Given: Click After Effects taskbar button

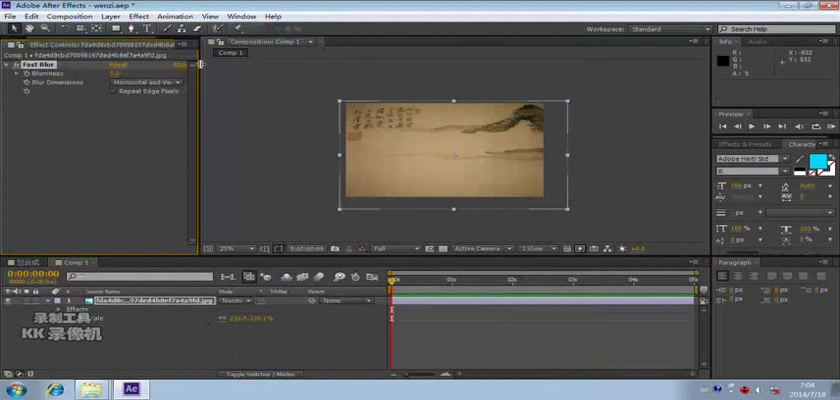Looking at the screenshot, I should point(132,389).
